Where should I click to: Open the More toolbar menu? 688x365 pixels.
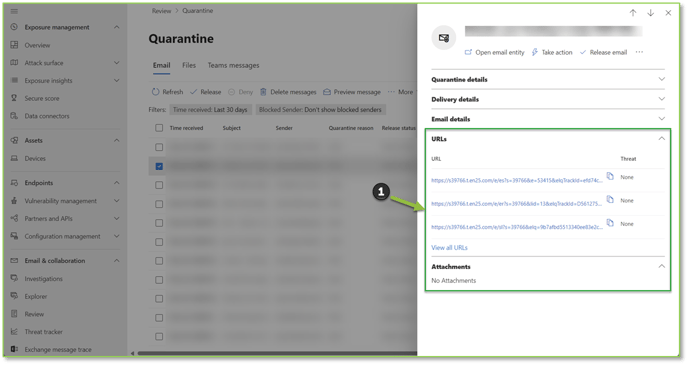click(x=400, y=92)
